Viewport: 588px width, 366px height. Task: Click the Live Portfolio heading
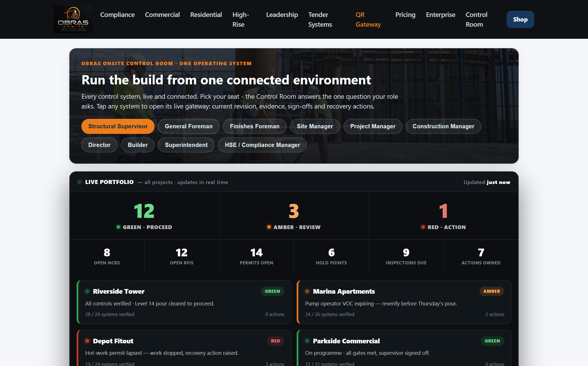pyautogui.click(x=109, y=182)
